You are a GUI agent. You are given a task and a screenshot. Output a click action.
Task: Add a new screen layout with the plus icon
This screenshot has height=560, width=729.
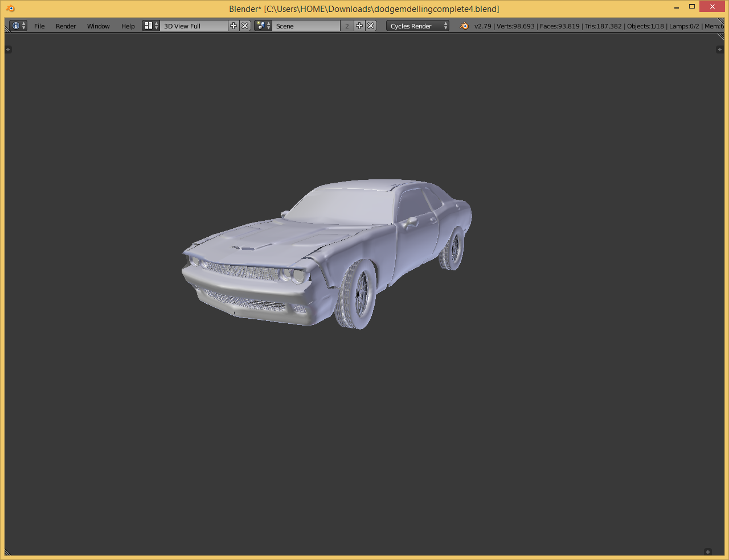[234, 26]
